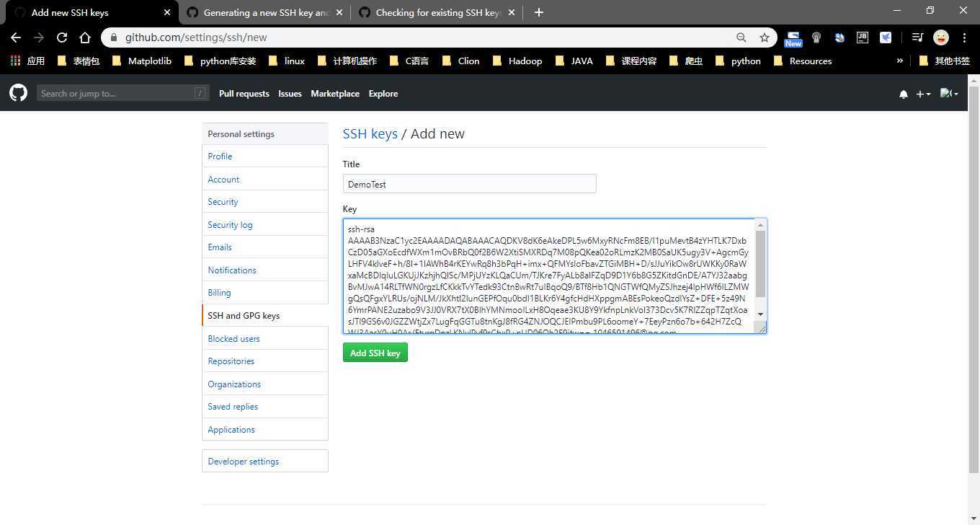This screenshot has width=980, height=525.
Task: Open the Repositories settings page
Action: (x=265, y=361)
